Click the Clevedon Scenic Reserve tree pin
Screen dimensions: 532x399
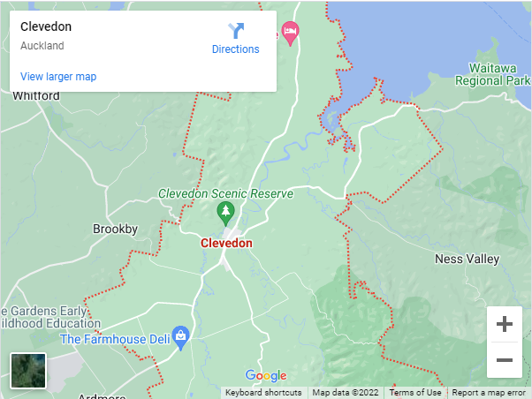225,214
